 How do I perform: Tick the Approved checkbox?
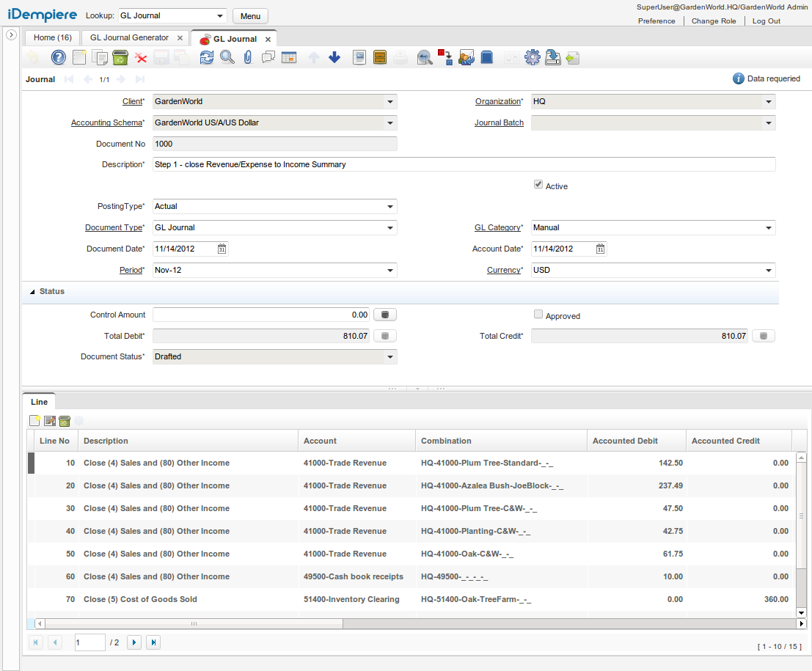click(538, 315)
